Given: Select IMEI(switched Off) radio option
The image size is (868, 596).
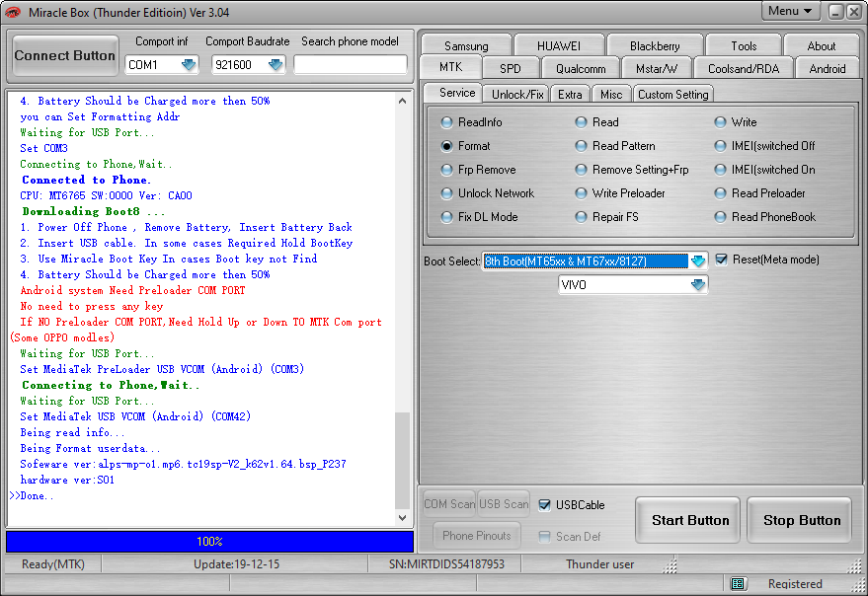Looking at the screenshot, I should (764, 146).
